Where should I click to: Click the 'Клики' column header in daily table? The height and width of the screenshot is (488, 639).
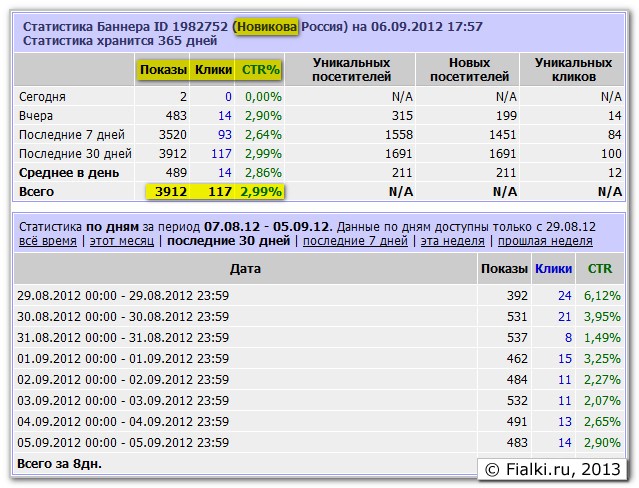554,269
